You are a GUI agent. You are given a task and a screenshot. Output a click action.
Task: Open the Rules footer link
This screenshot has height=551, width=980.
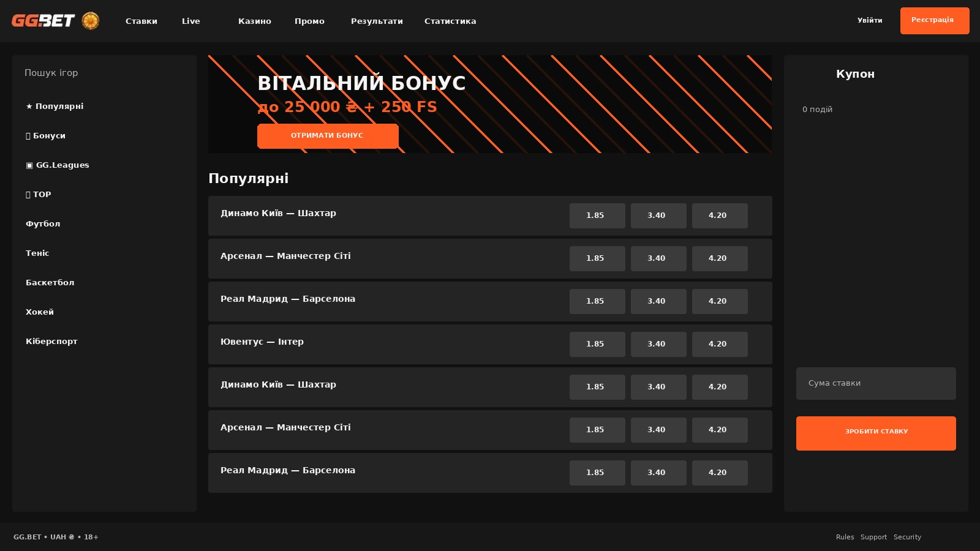tap(845, 537)
